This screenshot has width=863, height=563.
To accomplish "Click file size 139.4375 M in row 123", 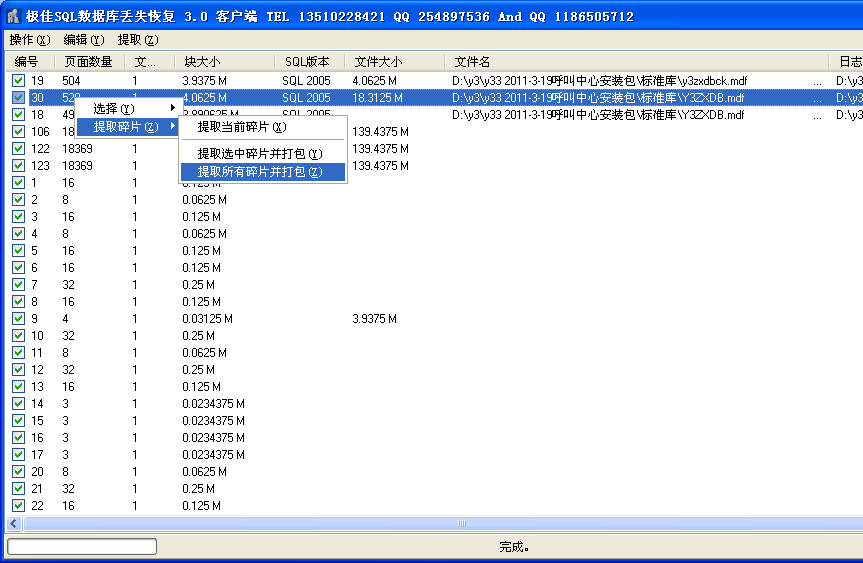I will [x=380, y=166].
